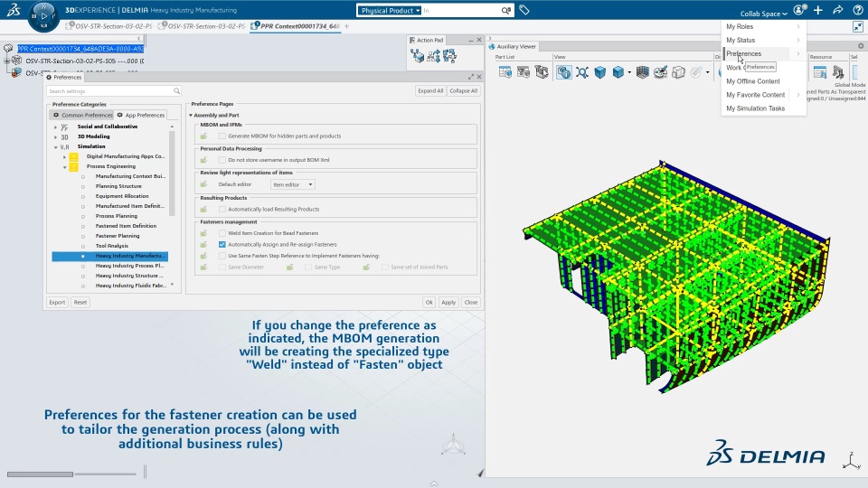Open My Roles menu entry
This screenshot has width=868, height=488.
(x=764, y=26)
